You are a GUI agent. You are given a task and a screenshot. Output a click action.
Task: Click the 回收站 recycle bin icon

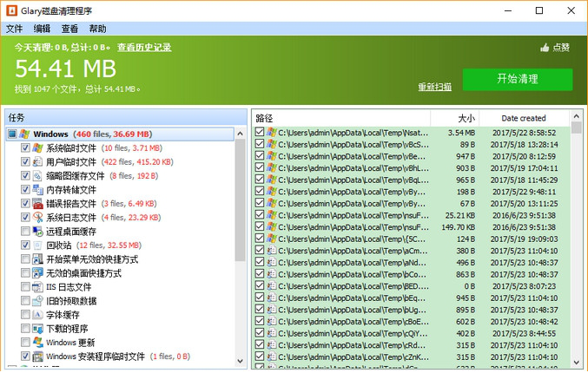tap(37, 245)
